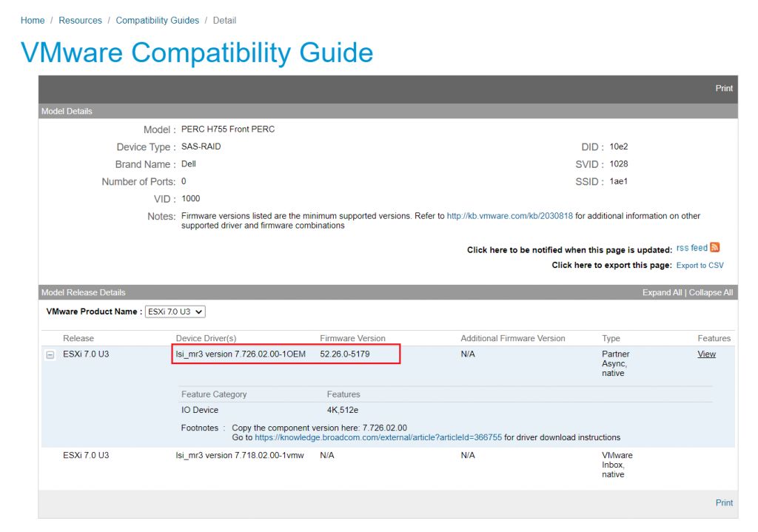The height and width of the screenshot is (532, 758).
Task: Click the VMware Compatibility Guide title
Action: pos(197,53)
